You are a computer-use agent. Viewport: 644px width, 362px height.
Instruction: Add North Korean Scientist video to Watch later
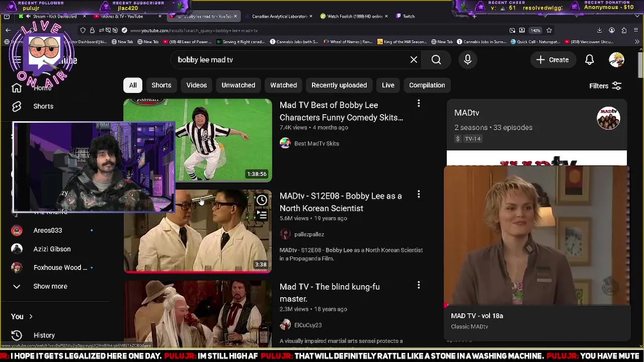coord(262,200)
